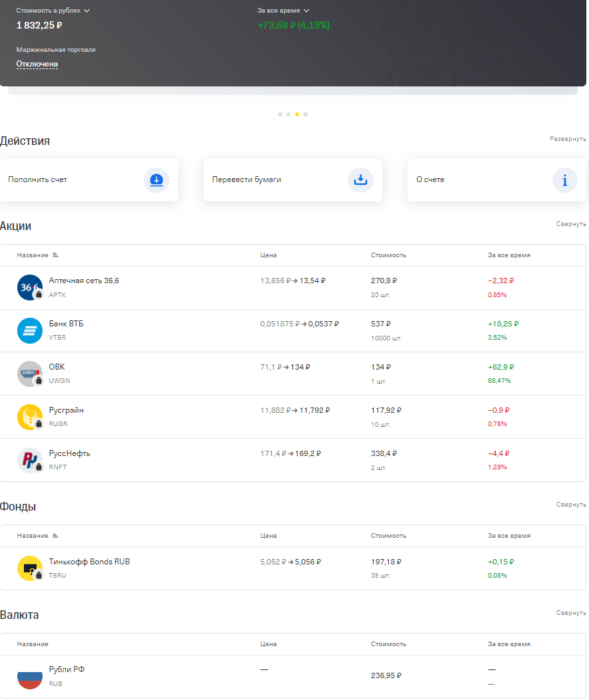Viewport: 589px width, 700px height.
Task: Select the active yellow carousel dot
Action: pyautogui.click(x=297, y=114)
